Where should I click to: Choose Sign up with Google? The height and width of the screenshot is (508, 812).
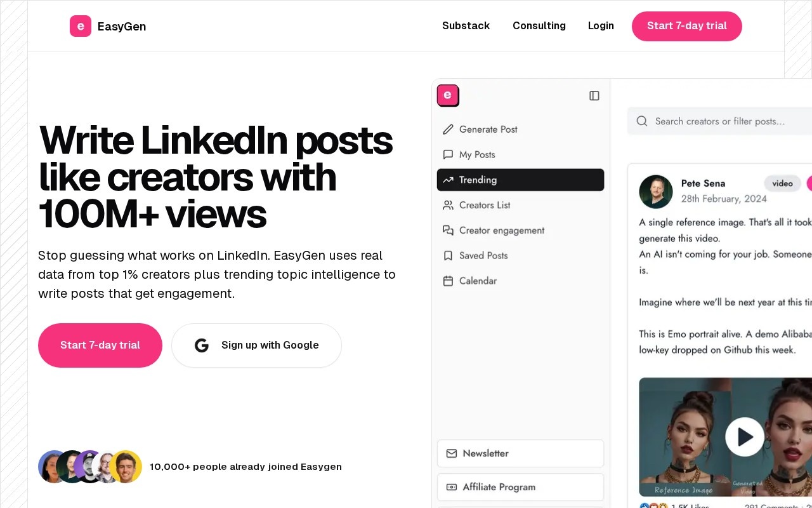click(256, 345)
